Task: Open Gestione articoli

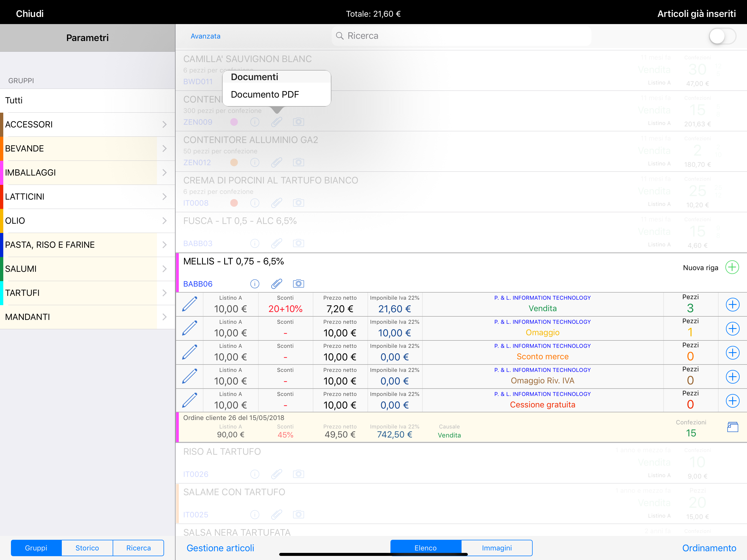Action: (220, 548)
